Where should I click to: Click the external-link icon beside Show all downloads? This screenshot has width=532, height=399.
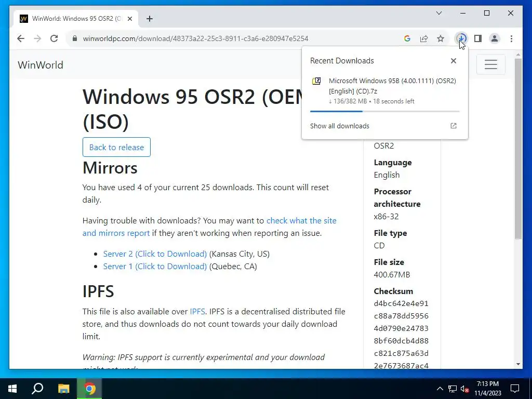pos(453,126)
